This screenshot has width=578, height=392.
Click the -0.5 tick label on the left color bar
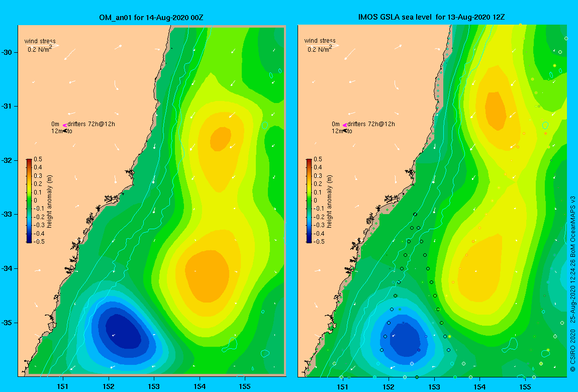tap(38, 242)
